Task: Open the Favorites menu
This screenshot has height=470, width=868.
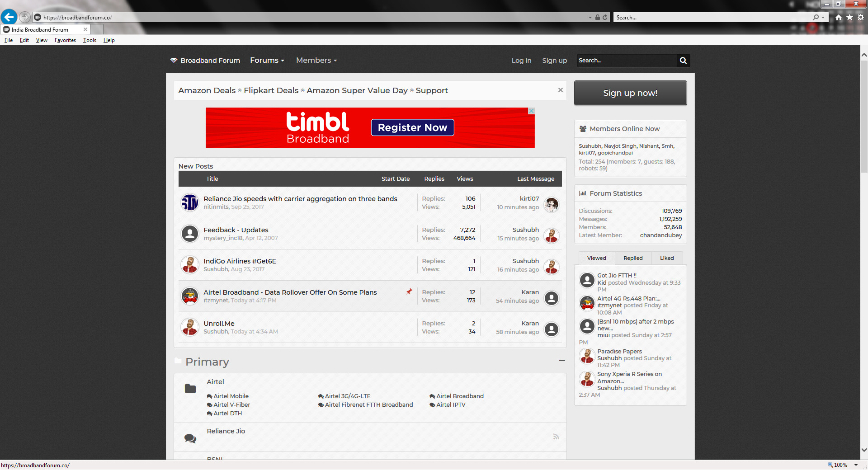Action: point(65,40)
